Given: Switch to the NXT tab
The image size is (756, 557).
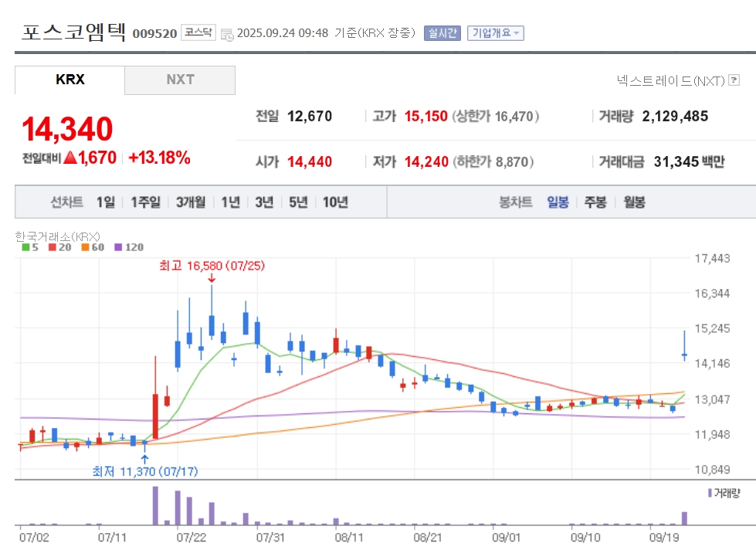Looking at the screenshot, I should (180, 80).
